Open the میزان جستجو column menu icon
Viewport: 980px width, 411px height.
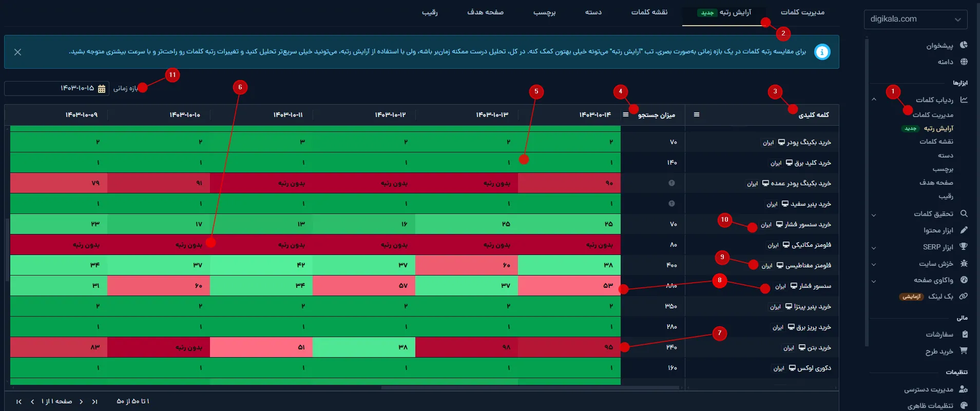coord(626,114)
